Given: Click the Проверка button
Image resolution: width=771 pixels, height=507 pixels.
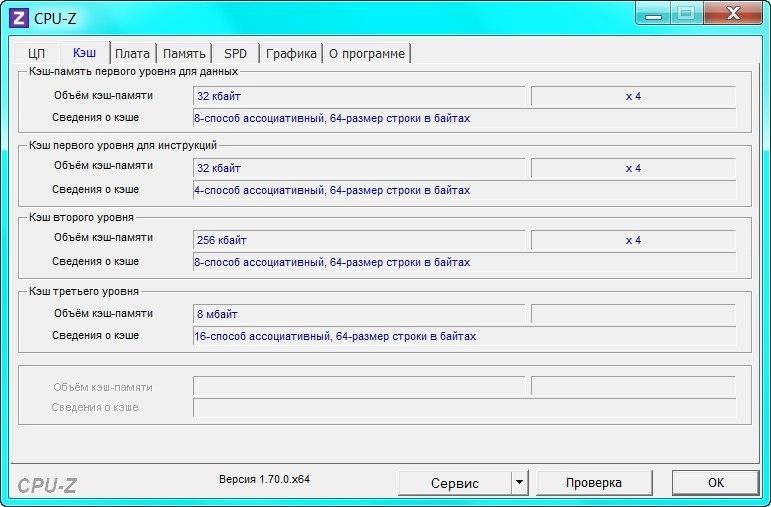Looking at the screenshot, I should [x=594, y=483].
